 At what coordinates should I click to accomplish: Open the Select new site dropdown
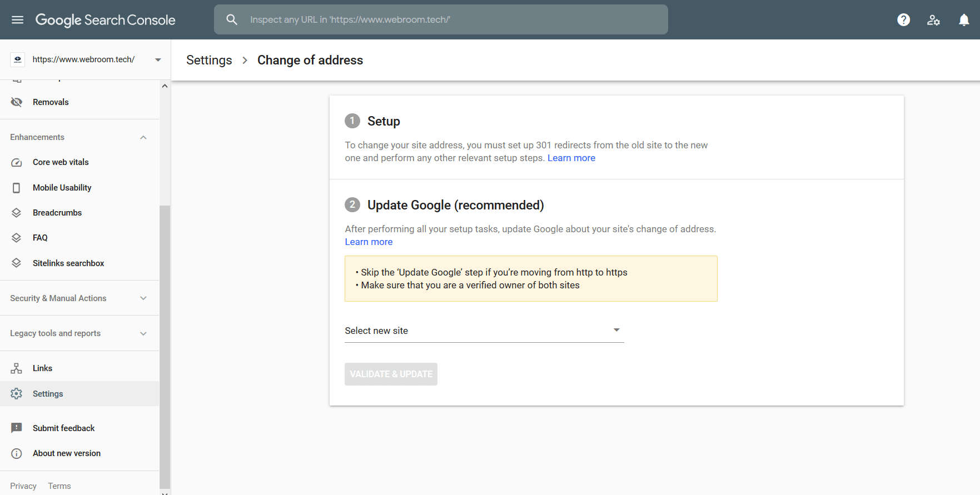pos(484,331)
